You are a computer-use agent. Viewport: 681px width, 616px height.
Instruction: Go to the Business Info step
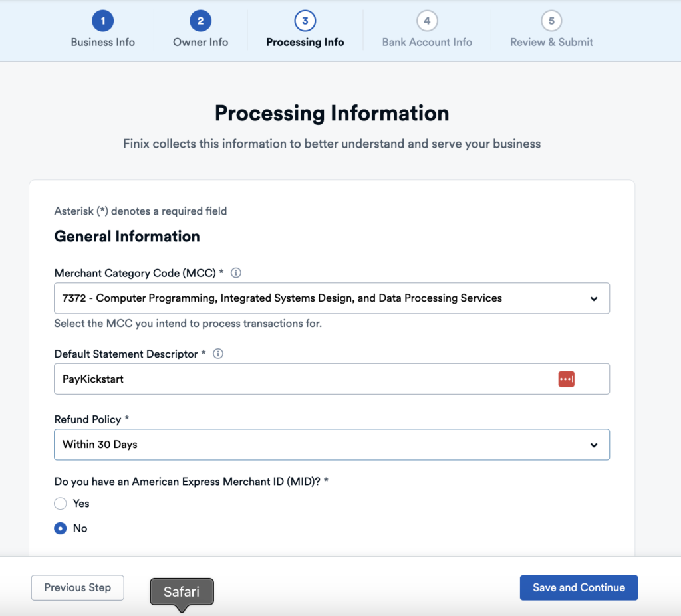point(103,42)
